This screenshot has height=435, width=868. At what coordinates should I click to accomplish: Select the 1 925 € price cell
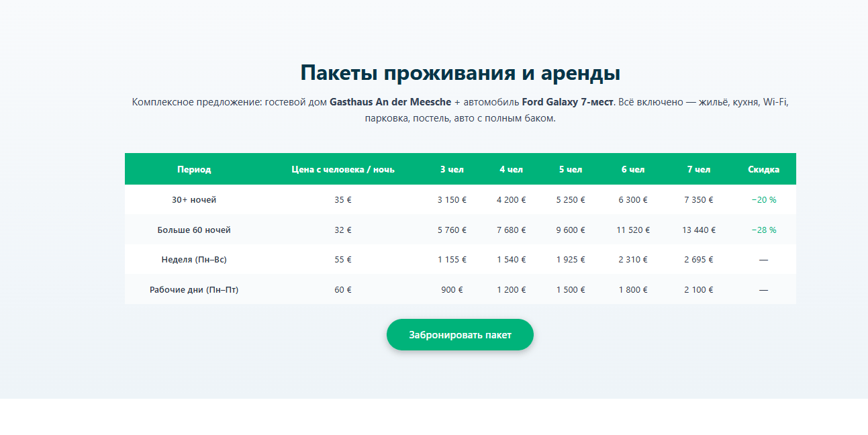pyautogui.click(x=571, y=259)
